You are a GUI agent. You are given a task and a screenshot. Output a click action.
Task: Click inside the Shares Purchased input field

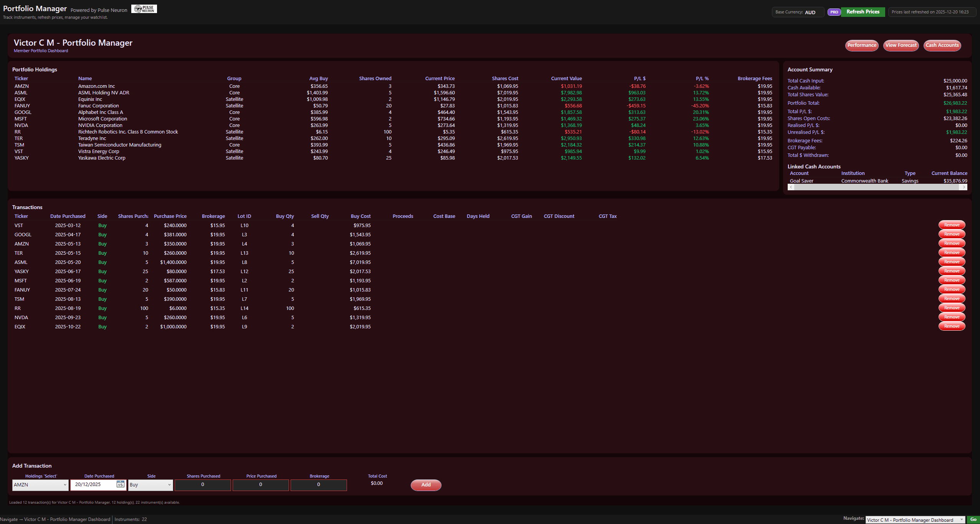point(203,485)
